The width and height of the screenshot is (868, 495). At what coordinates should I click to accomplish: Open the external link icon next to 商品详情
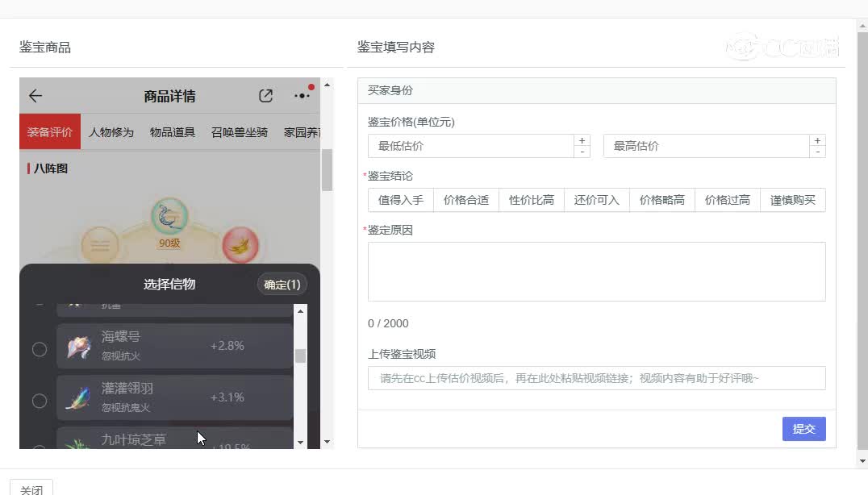[265, 95]
